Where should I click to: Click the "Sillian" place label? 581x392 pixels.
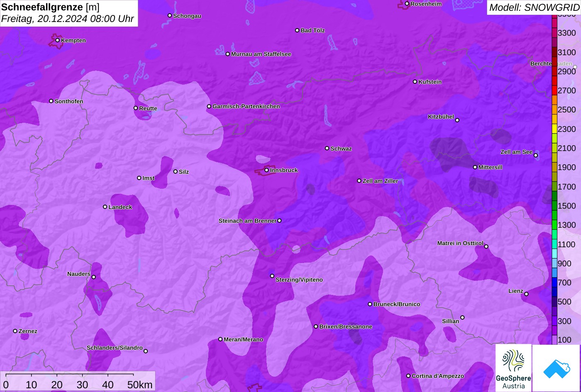pos(451,321)
